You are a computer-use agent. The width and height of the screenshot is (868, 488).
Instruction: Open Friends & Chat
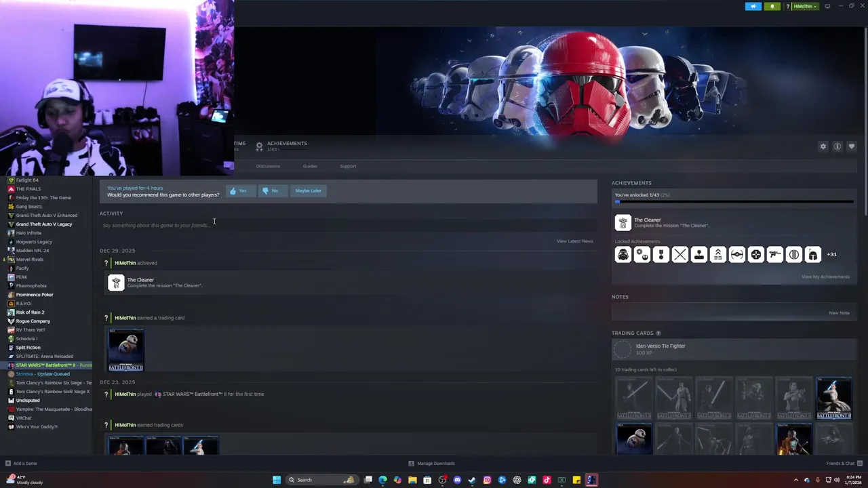click(x=844, y=464)
